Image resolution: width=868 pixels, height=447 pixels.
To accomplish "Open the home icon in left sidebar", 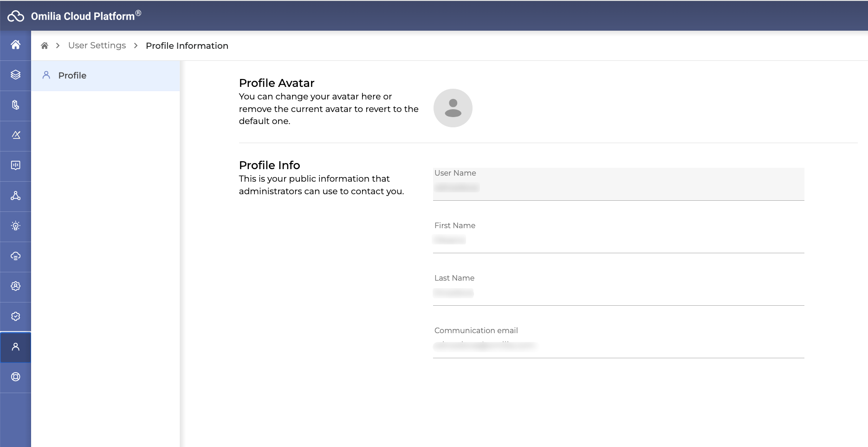I will 16,45.
